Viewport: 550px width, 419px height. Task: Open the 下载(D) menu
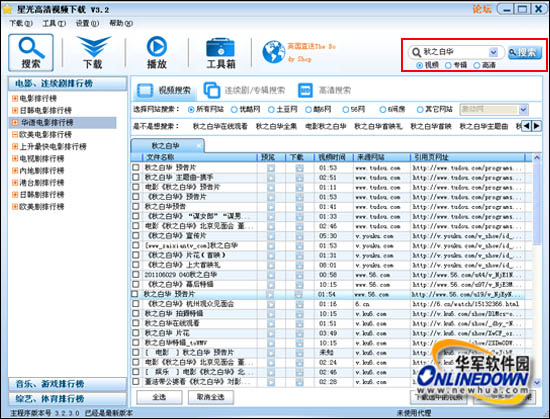[21, 23]
